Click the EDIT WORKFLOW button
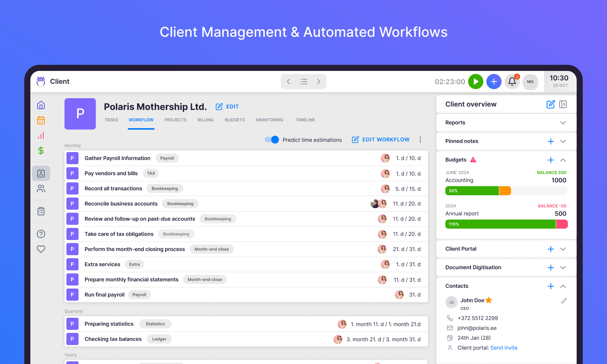Image resolution: width=607 pixels, height=364 pixels. click(x=381, y=140)
